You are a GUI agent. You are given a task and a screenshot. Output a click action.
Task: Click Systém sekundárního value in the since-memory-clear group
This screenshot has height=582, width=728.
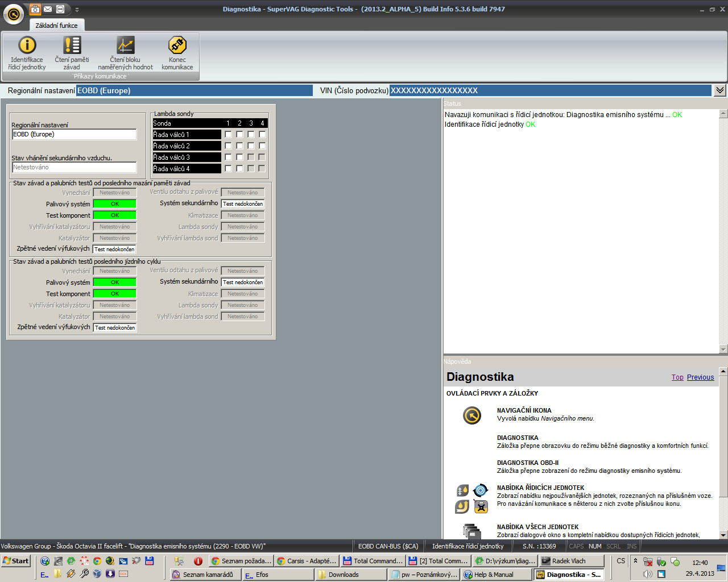point(243,204)
